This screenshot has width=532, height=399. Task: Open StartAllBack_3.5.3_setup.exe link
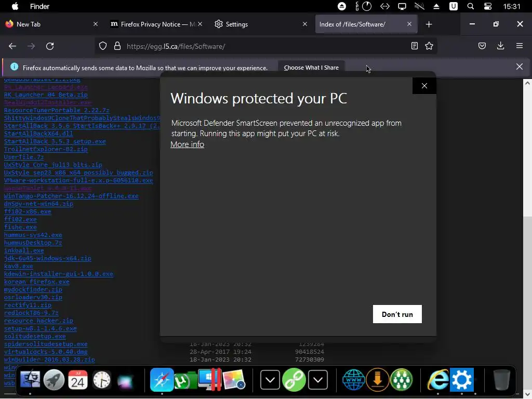(x=55, y=141)
